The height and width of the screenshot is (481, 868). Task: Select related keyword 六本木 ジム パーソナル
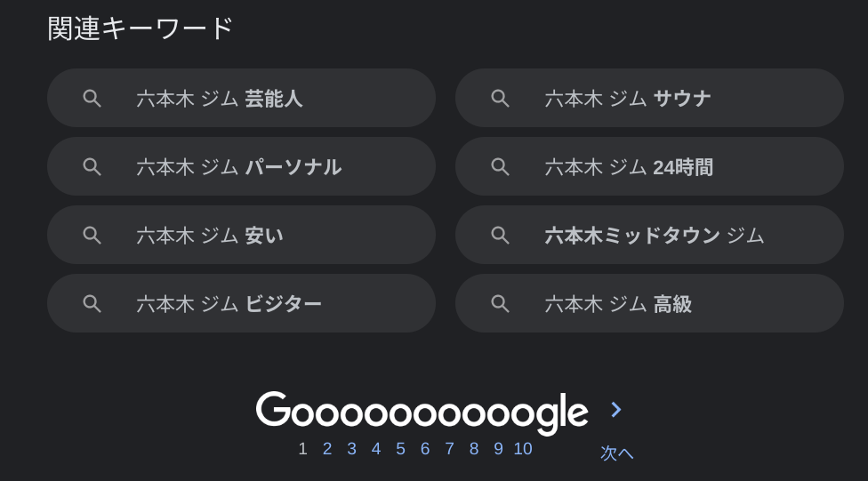pyautogui.click(x=240, y=166)
